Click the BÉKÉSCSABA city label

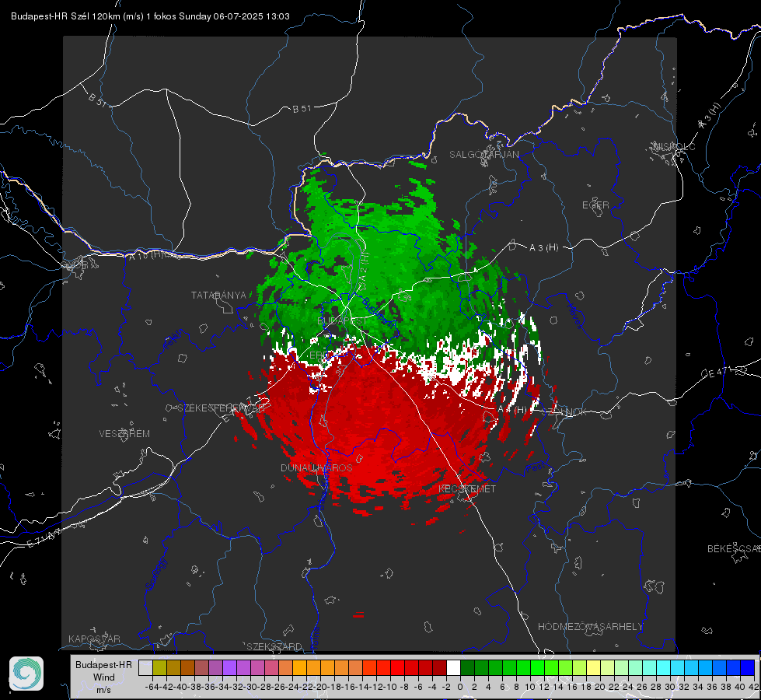734,548
